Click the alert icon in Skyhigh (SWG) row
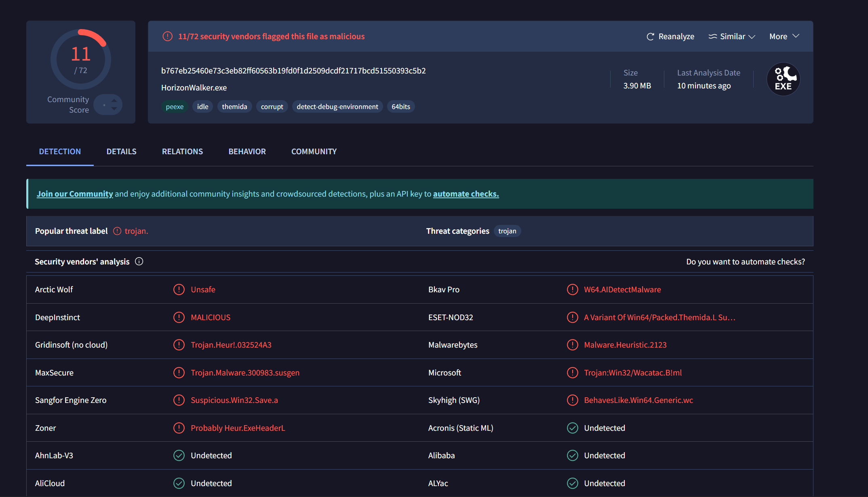 tap(573, 400)
